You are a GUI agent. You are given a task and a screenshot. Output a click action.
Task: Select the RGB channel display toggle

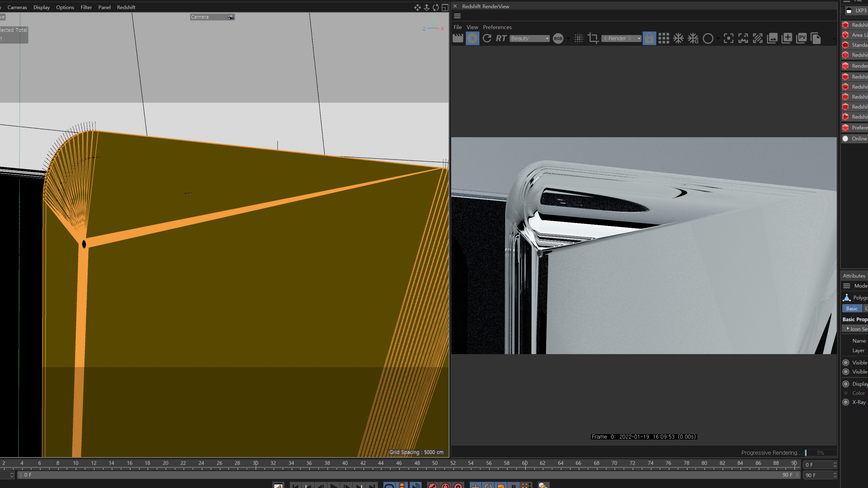point(557,38)
